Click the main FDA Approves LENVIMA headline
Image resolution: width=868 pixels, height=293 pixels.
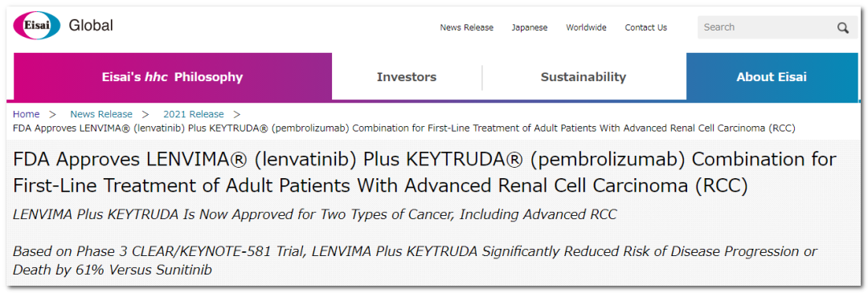424,173
